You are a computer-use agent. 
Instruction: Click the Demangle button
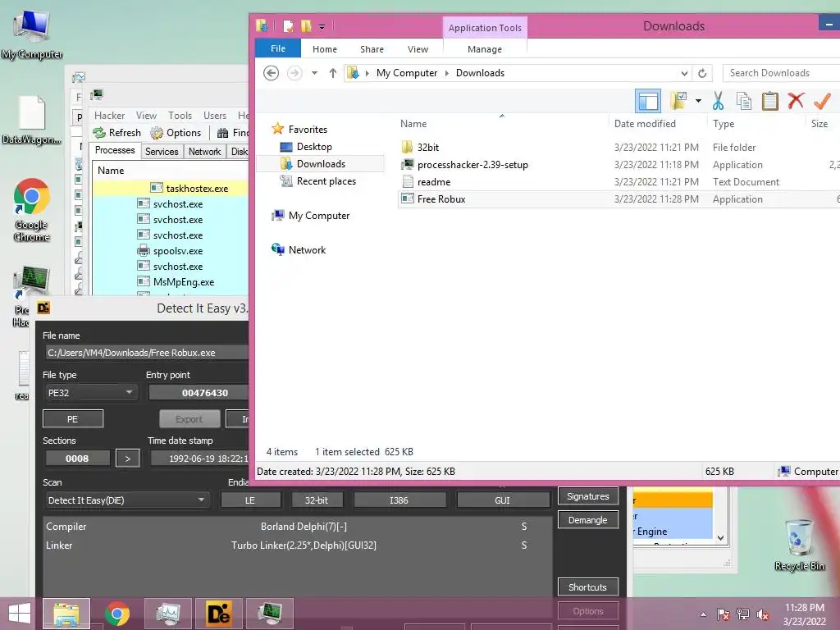click(587, 519)
